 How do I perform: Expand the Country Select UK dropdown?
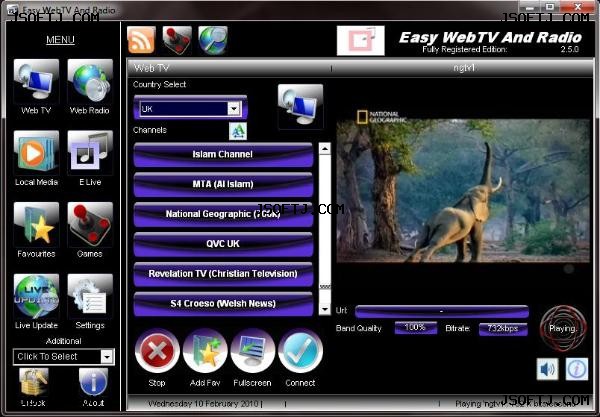(234, 109)
